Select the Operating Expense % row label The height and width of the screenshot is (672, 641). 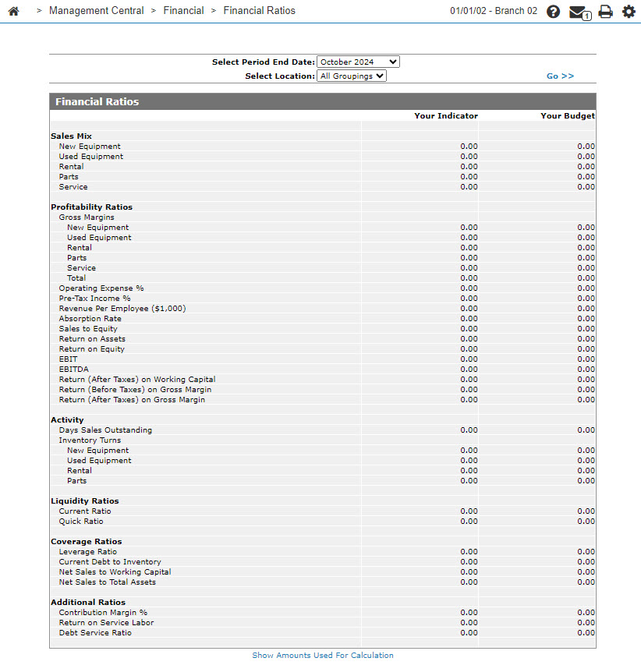tap(101, 288)
